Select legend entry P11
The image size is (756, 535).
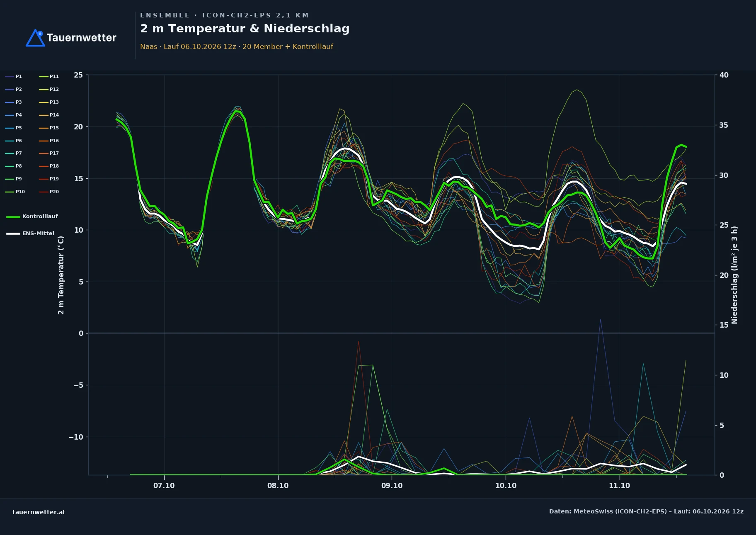(49, 76)
